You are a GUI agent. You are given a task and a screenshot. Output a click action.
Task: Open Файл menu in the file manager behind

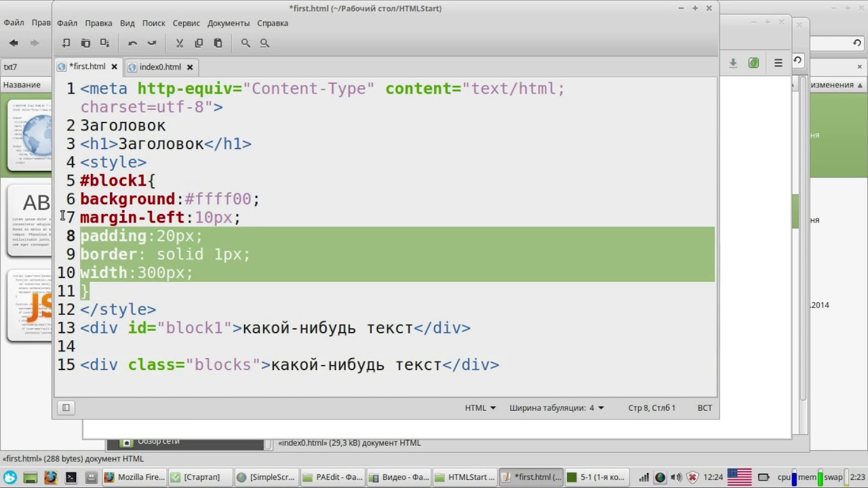pos(14,22)
